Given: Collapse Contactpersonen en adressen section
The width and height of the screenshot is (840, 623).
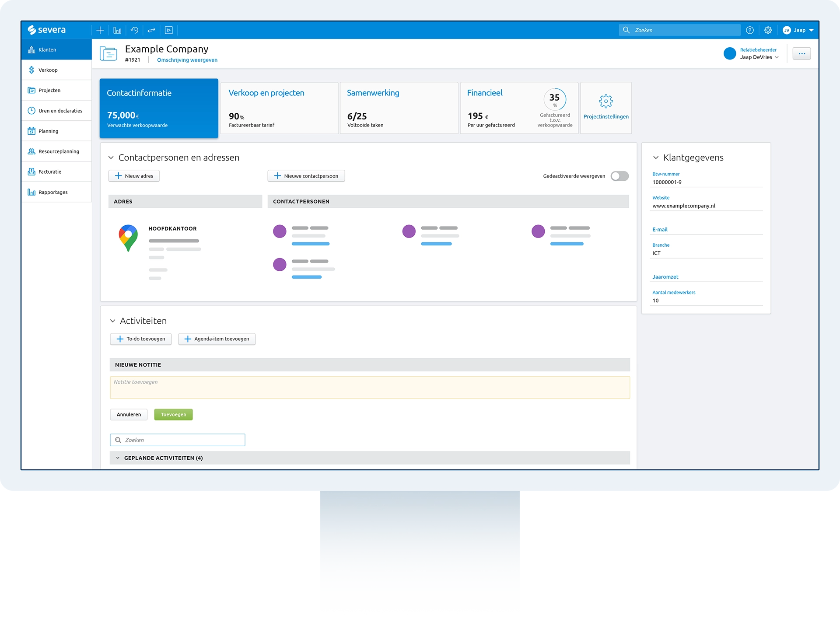Looking at the screenshot, I should pyautogui.click(x=111, y=157).
